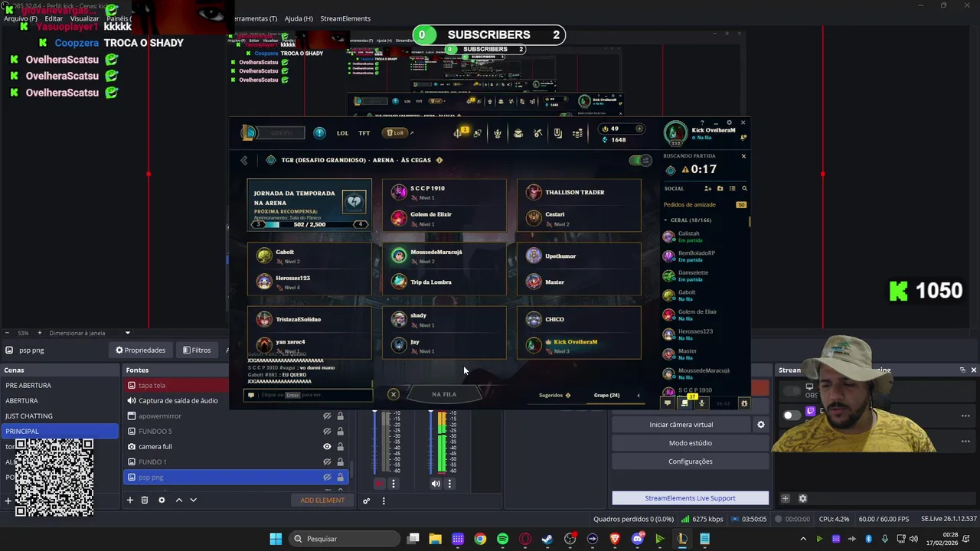Mute the second mixer channel speaker icon
This screenshot has height=551, width=980.
(x=436, y=484)
